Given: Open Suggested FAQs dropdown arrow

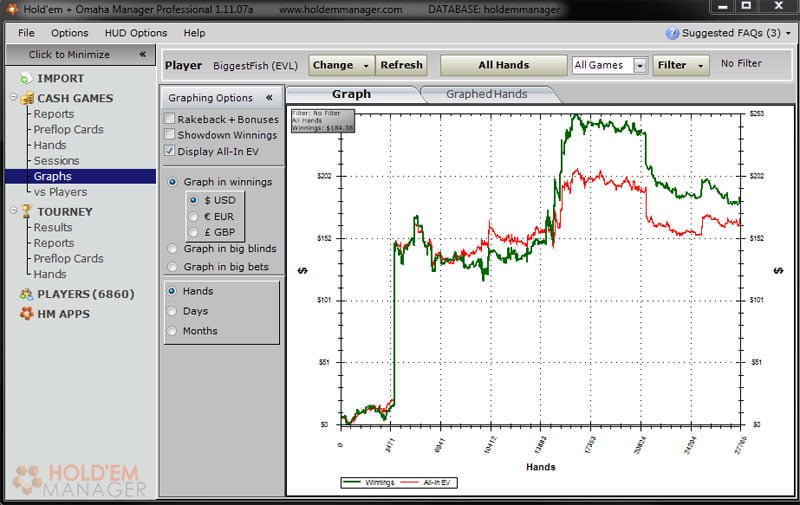Looking at the screenshot, I should (x=788, y=33).
